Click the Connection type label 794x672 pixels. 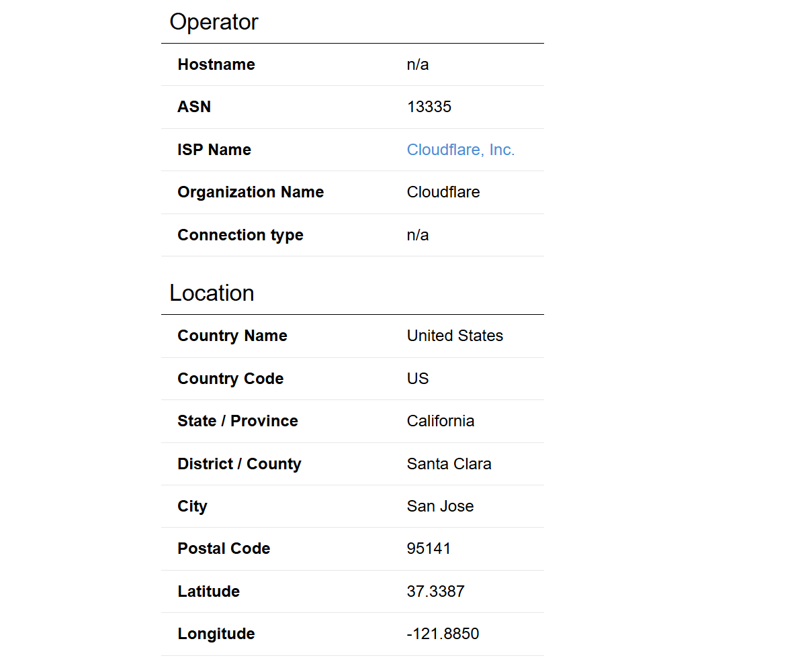[x=240, y=235]
